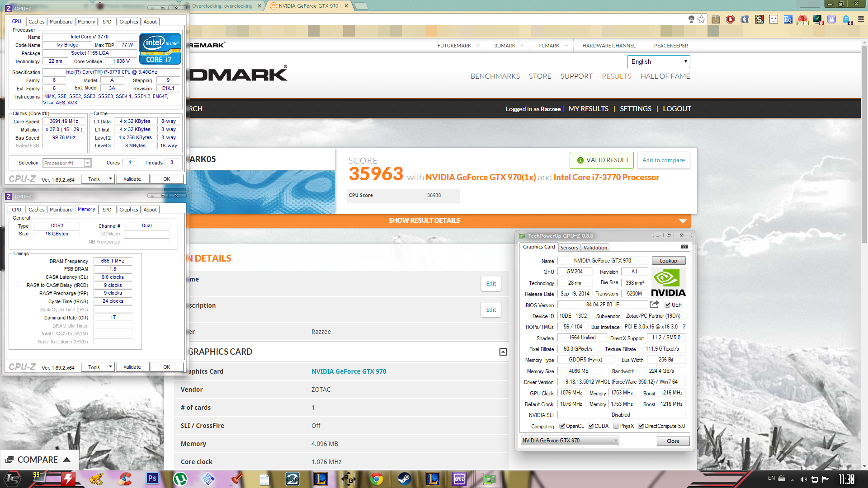The width and height of the screenshot is (868, 488).
Task: Click the Chrome hamburger menu icon
Action: click(861, 19)
